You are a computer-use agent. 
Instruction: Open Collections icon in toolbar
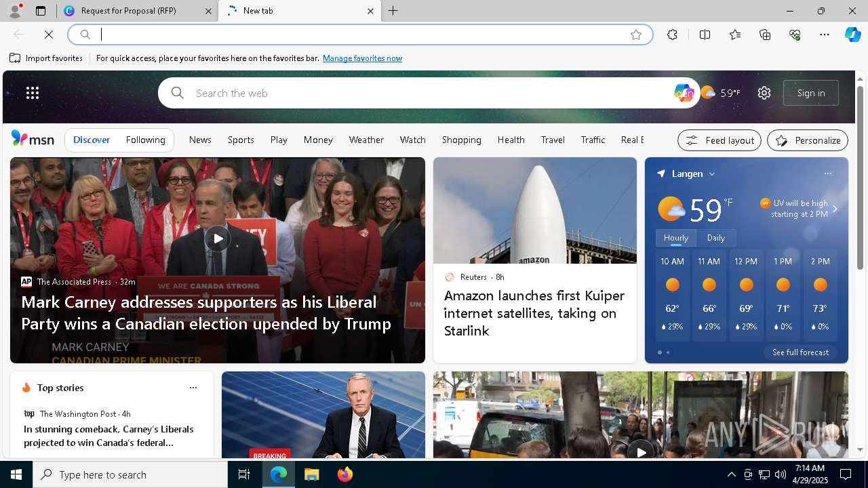(765, 35)
